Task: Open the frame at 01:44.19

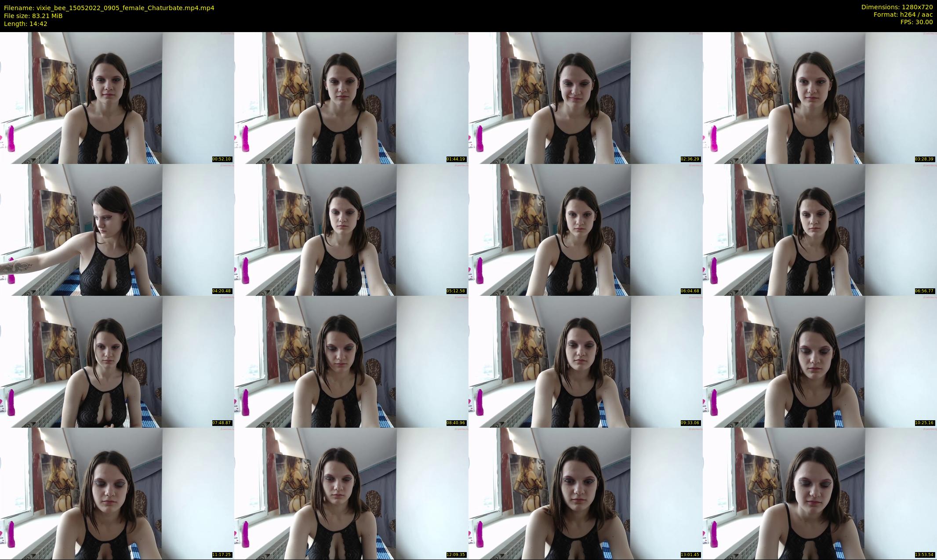Action: coord(351,98)
